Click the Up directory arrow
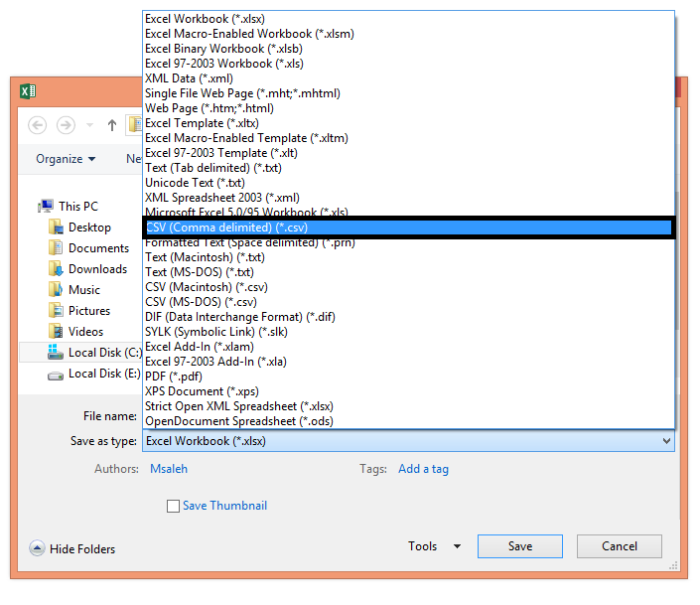Image resolution: width=700 pixels, height=605 pixels. pyautogui.click(x=111, y=125)
